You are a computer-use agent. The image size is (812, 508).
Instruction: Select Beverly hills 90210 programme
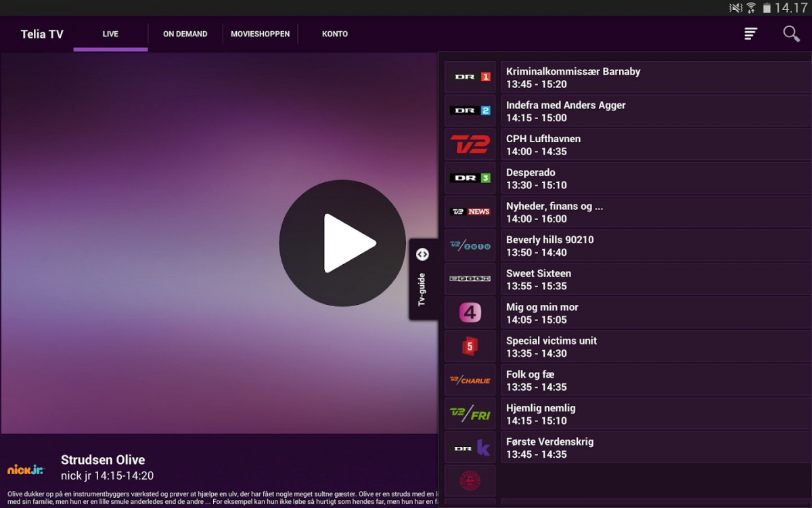point(655,245)
